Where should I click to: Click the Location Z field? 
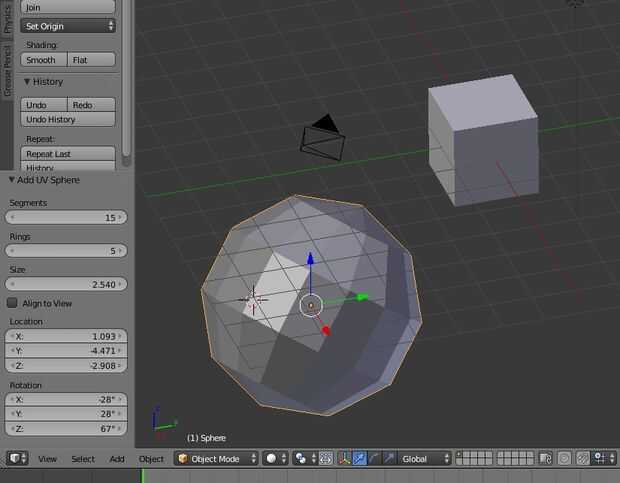66,365
